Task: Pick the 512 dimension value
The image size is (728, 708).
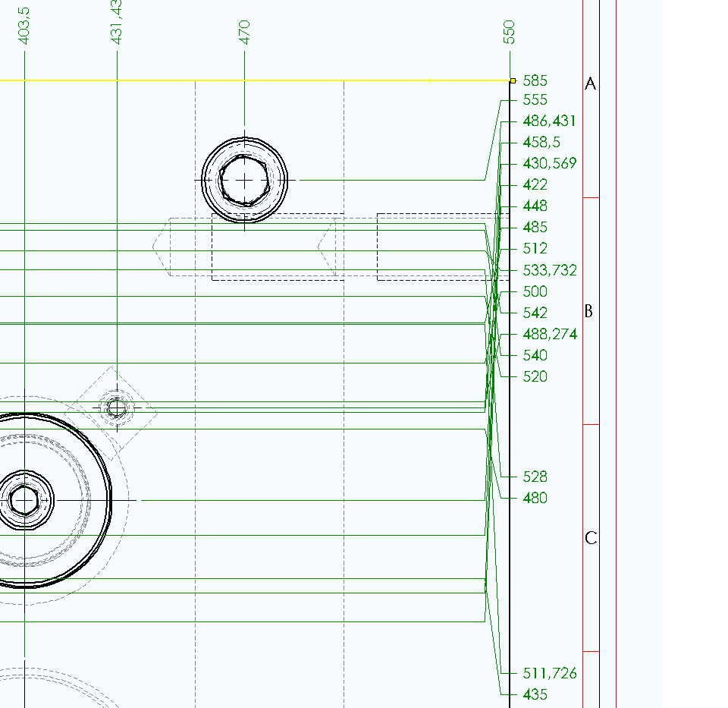Action: [x=535, y=249]
